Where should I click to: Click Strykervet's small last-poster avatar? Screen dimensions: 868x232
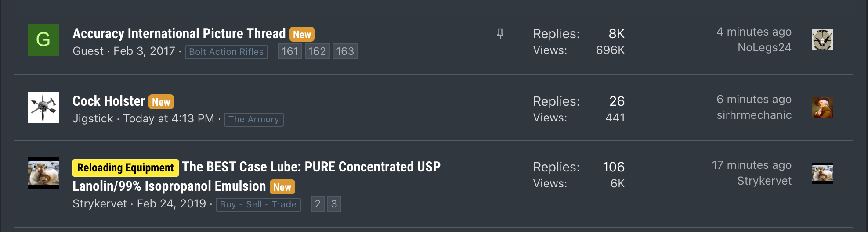coord(822,173)
